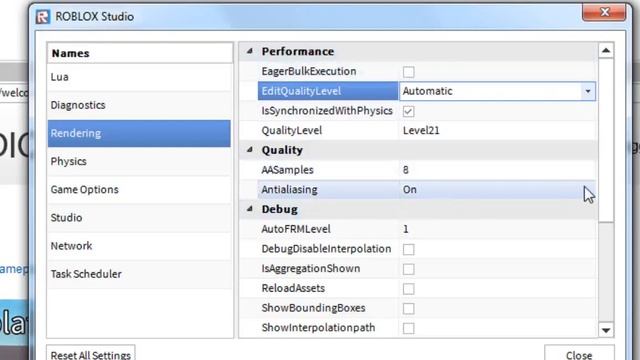Open Game Options category
Screen dimensions: 640x360
139,190
